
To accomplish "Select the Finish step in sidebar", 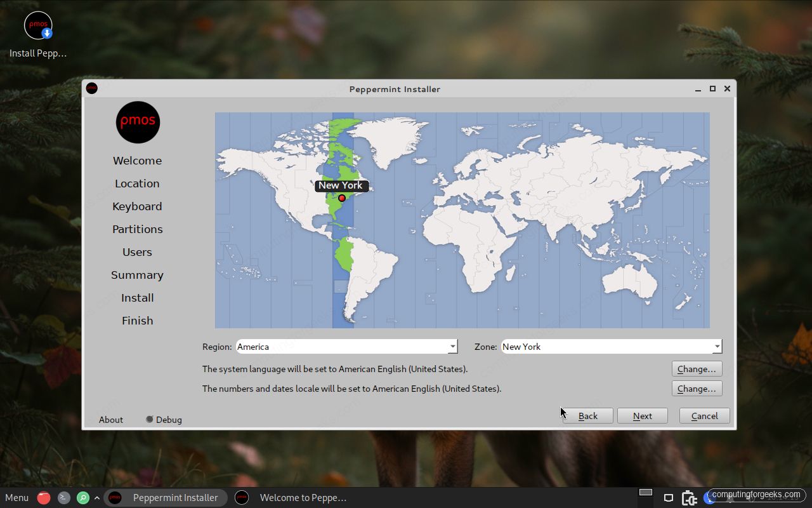I will (x=138, y=321).
